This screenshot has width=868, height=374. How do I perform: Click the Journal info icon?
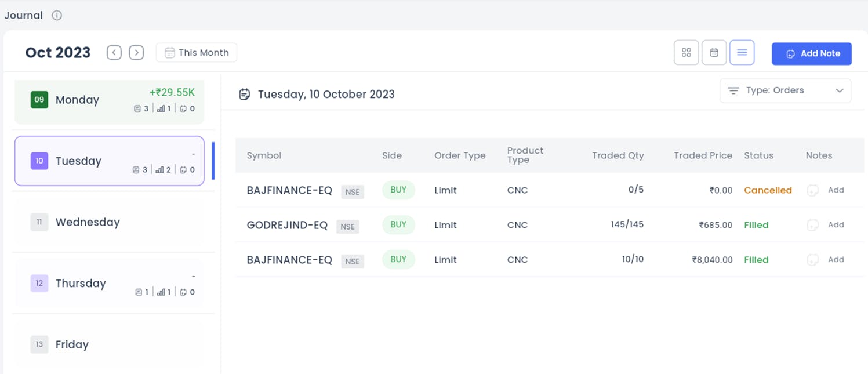pyautogui.click(x=57, y=16)
